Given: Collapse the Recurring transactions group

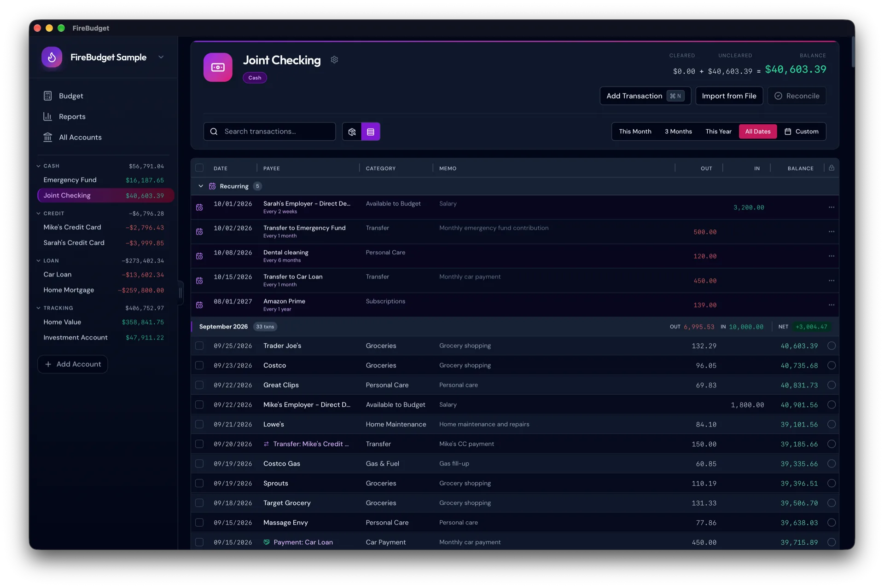Looking at the screenshot, I should click(201, 186).
